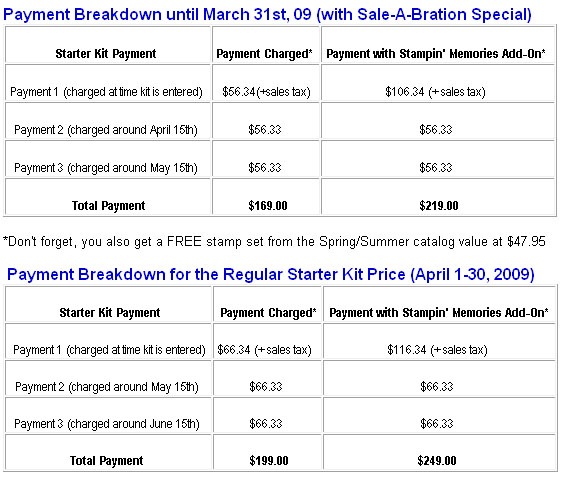Viewport: 561px width, 477px height.
Task: Click Payment 3 charged around May 15th
Action: click(x=106, y=168)
